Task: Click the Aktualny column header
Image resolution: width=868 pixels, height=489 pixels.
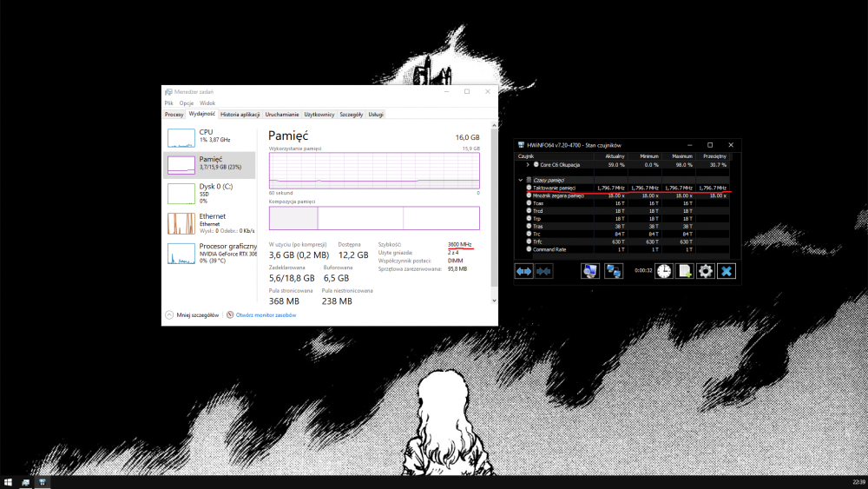Action: (x=610, y=156)
